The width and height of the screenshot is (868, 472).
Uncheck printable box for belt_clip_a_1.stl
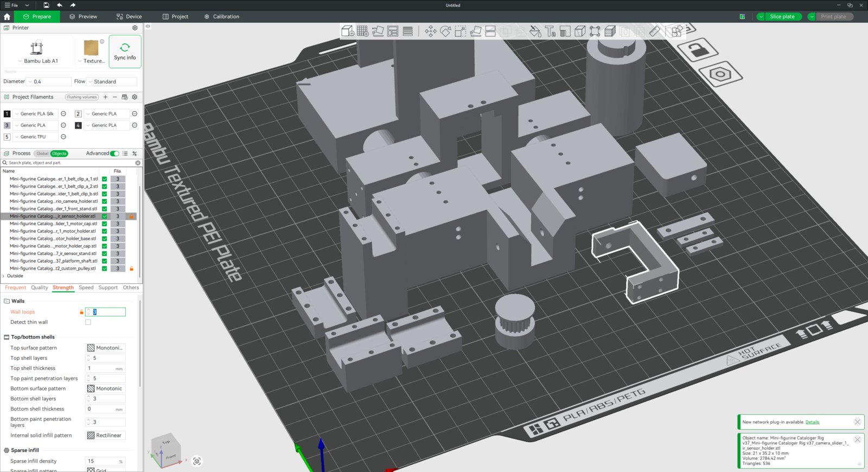coord(105,179)
